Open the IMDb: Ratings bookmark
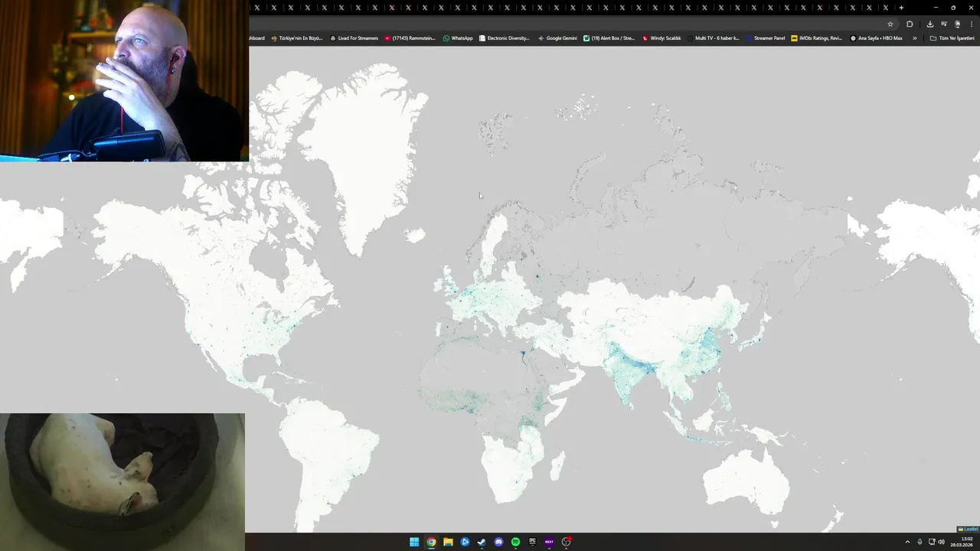The width and height of the screenshot is (980, 551). coord(817,38)
